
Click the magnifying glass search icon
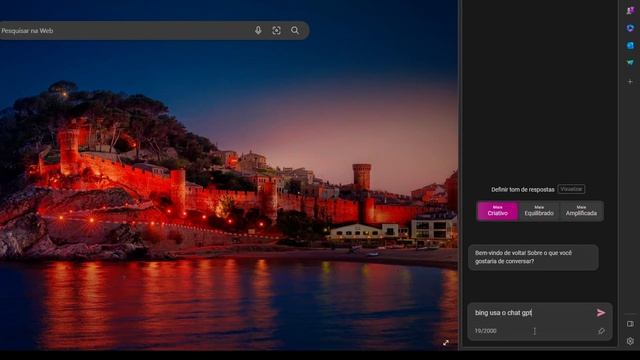tap(295, 31)
